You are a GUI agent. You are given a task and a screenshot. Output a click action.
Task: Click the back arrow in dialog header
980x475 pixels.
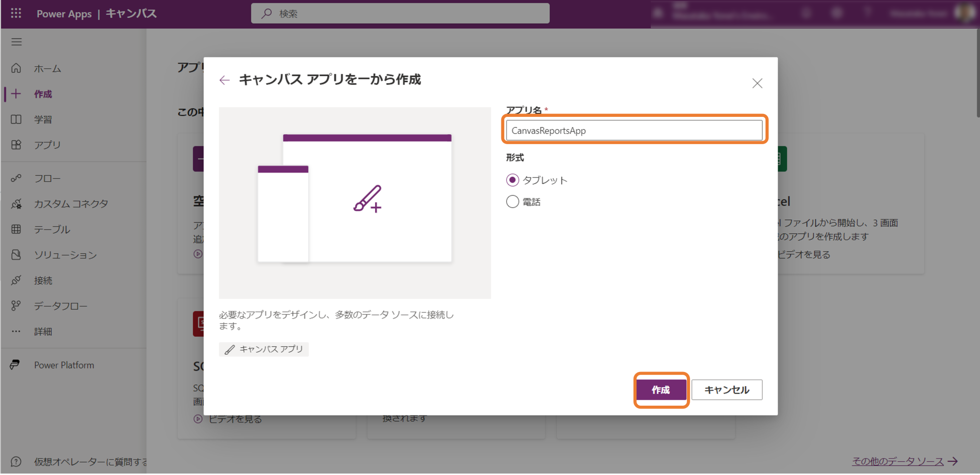pos(225,80)
